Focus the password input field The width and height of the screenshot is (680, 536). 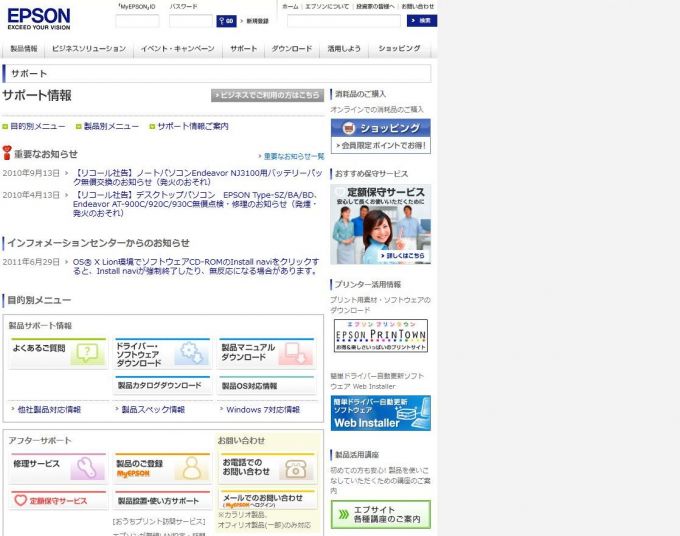coord(190,21)
